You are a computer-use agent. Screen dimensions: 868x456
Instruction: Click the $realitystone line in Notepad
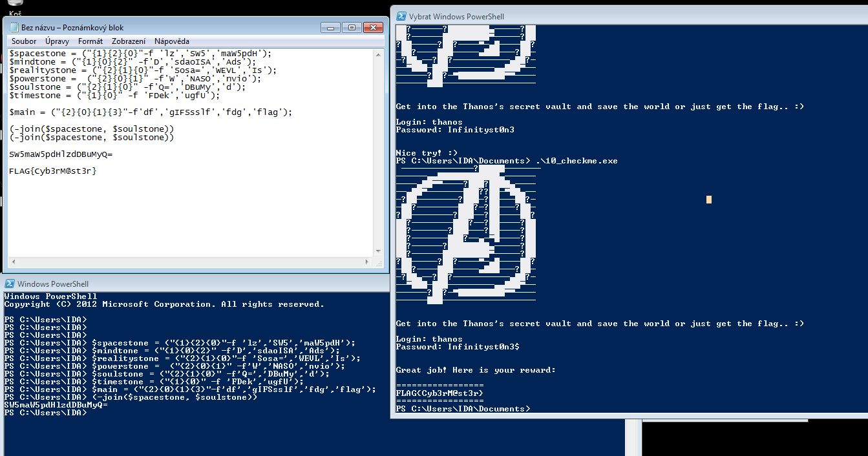[x=143, y=70]
